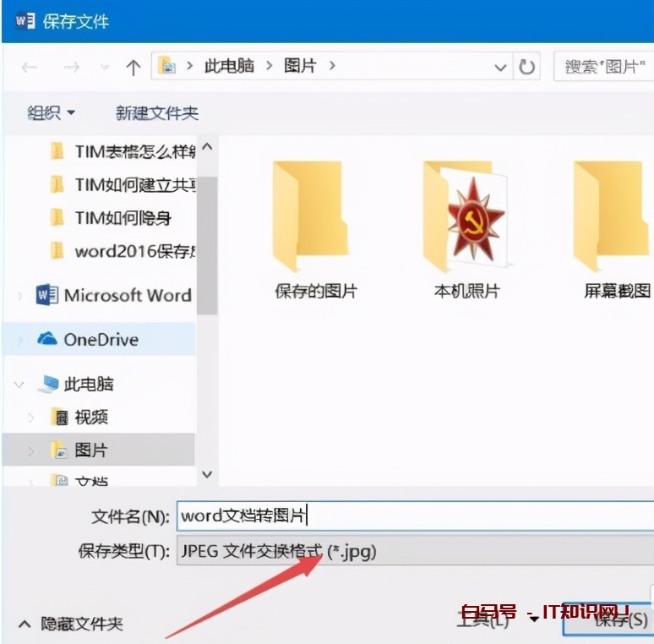Image resolution: width=654 pixels, height=644 pixels.
Task: Open the 保存的图片 folder
Action: 316,228
